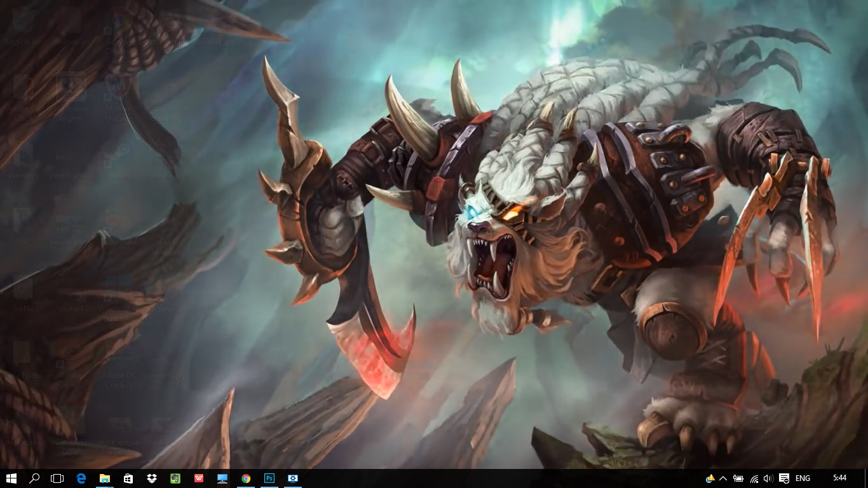Launch Evernote from the taskbar
The height and width of the screenshot is (488, 868).
[x=175, y=478]
